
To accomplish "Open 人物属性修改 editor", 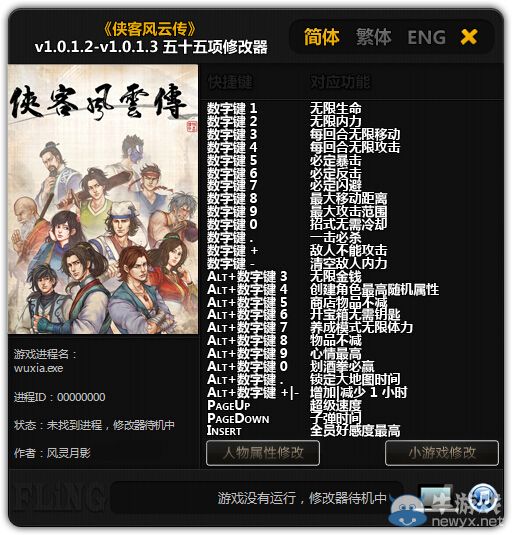I will pos(263,453).
